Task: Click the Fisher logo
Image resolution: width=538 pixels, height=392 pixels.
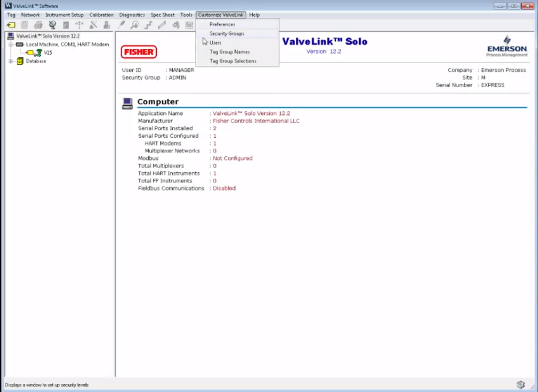Action: (138, 52)
